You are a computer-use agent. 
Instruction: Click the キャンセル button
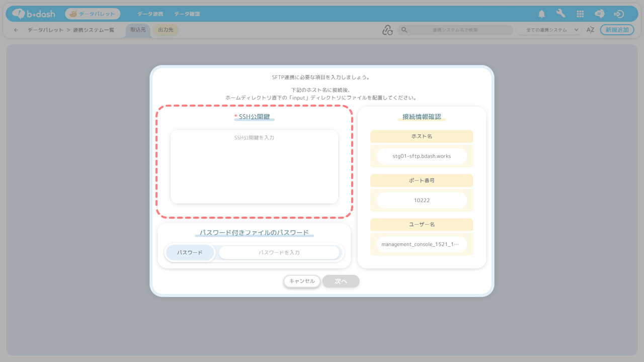point(302,281)
